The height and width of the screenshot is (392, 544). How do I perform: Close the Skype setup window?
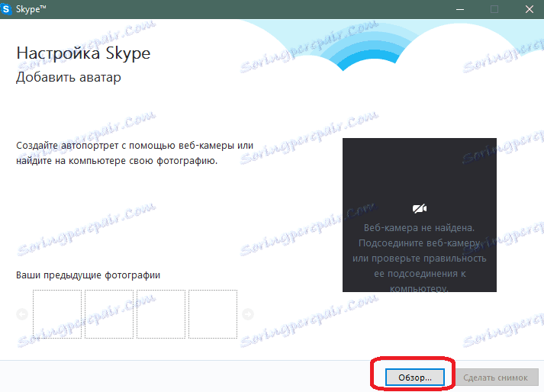pos(530,9)
